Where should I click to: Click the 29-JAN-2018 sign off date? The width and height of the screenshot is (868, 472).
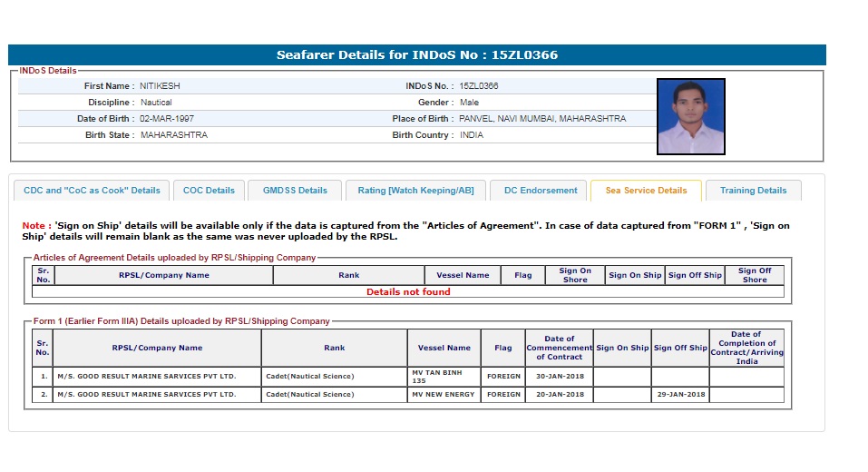pyautogui.click(x=680, y=395)
